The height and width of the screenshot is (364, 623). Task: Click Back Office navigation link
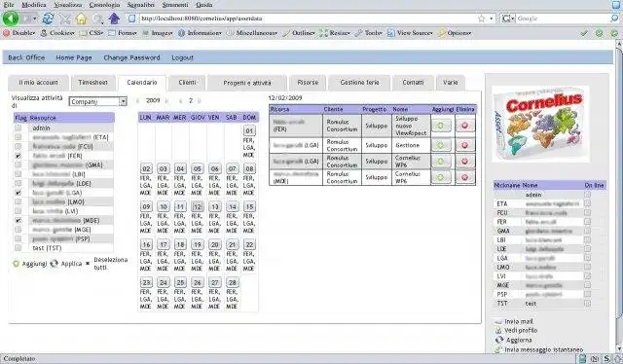point(26,57)
